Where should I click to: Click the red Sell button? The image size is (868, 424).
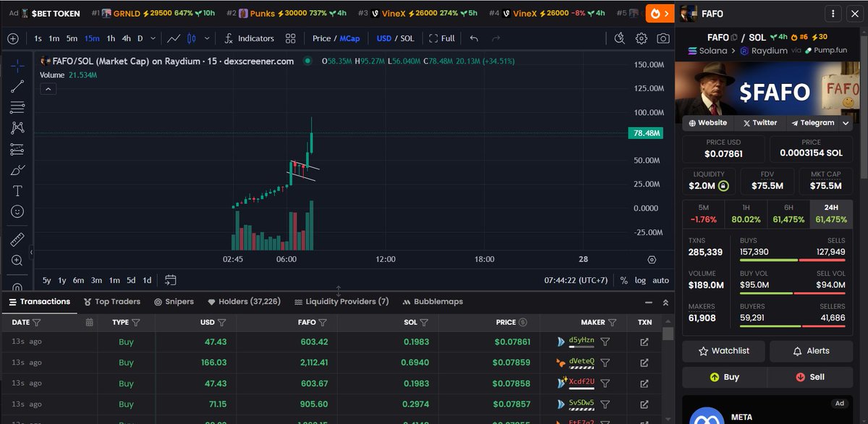tap(810, 377)
